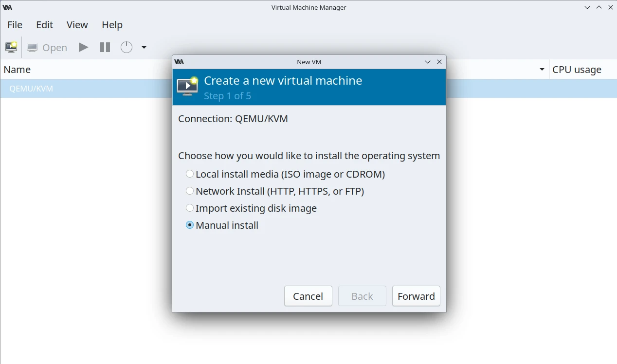617x364 pixels.
Task: Open the File menu
Action: (x=15, y=25)
